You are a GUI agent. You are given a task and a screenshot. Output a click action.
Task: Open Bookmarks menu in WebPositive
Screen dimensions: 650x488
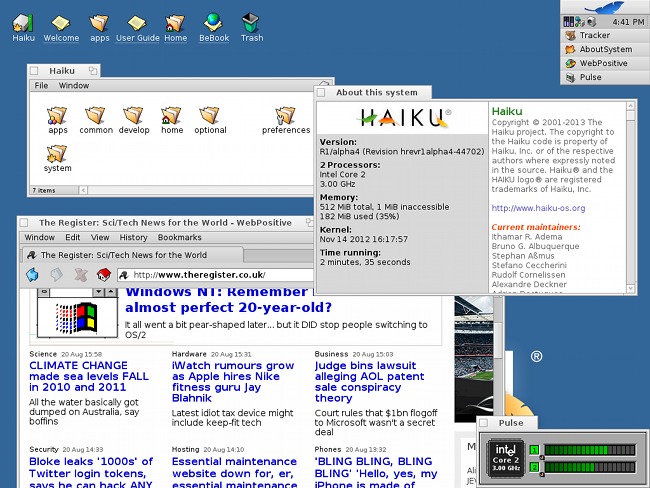click(179, 237)
